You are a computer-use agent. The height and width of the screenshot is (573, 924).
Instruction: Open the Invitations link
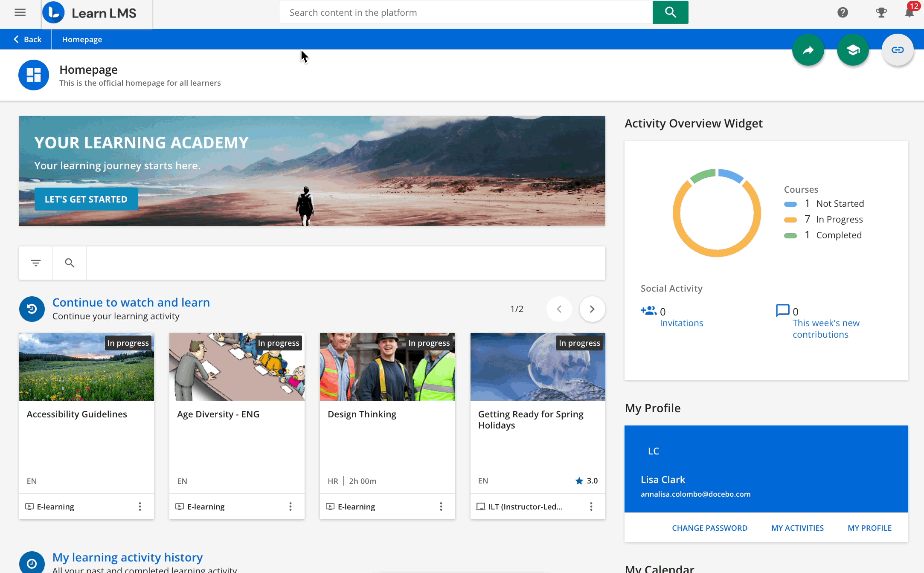click(x=681, y=323)
